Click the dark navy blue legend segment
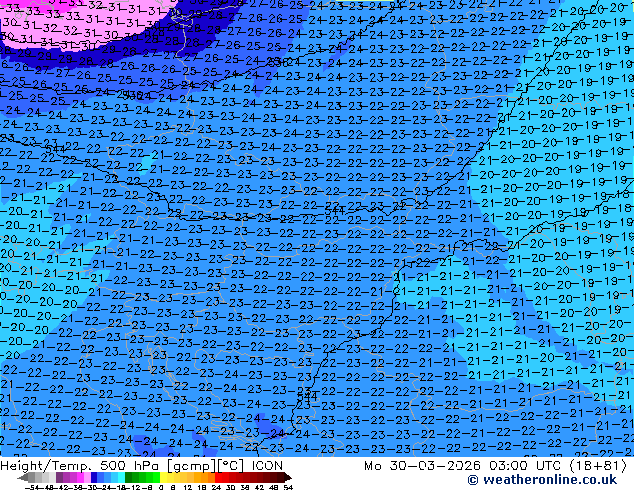The image size is (634, 490). tap(94, 477)
